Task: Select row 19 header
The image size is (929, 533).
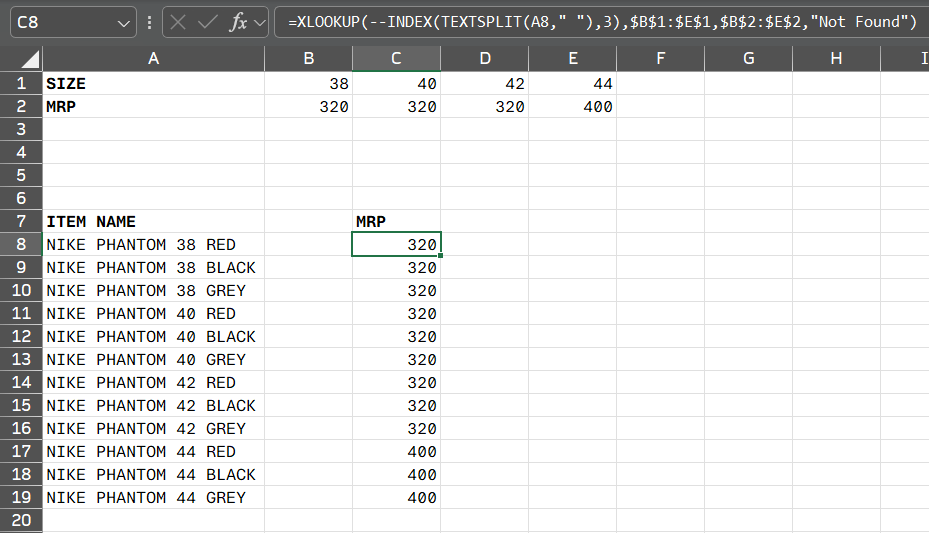Action: (21, 497)
